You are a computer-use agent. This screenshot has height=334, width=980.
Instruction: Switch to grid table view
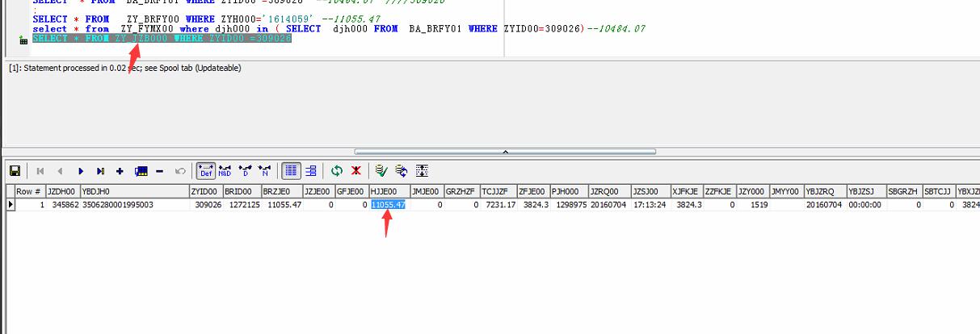click(291, 171)
